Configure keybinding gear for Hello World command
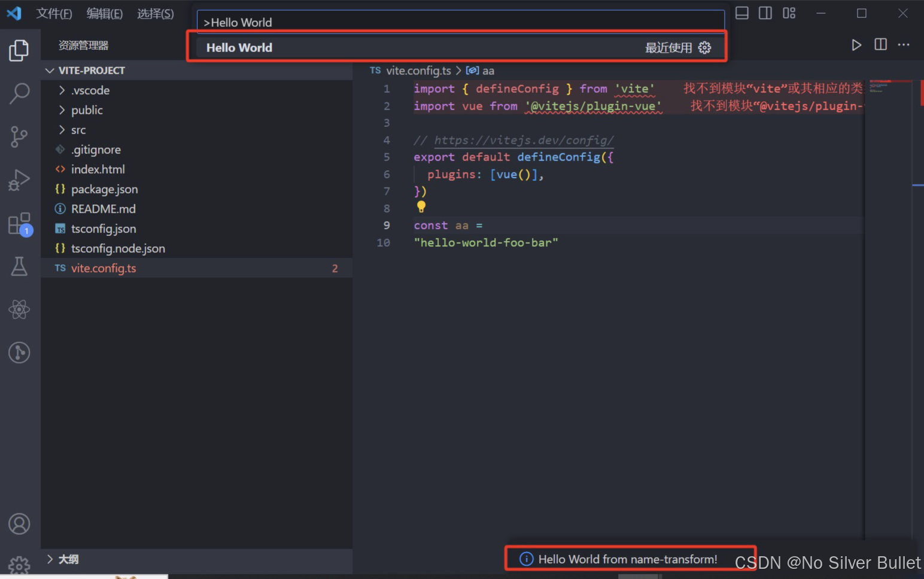The width and height of the screenshot is (924, 579). [705, 48]
